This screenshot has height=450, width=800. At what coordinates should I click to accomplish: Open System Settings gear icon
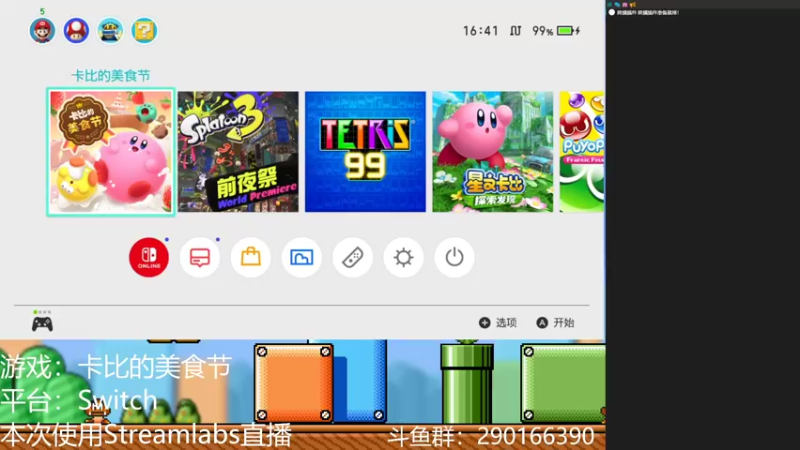tap(404, 257)
